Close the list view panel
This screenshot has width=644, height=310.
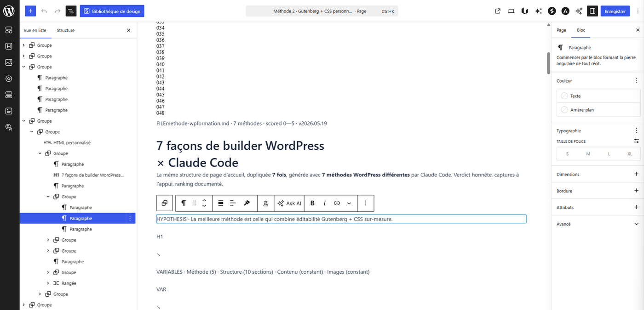[x=128, y=30]
